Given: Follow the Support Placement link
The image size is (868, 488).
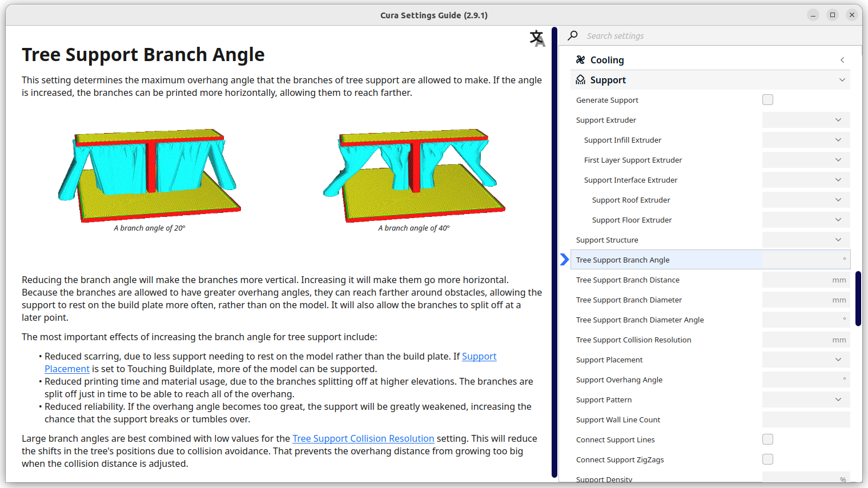Looking at the screenshot, I should click(x=479, y=357).
